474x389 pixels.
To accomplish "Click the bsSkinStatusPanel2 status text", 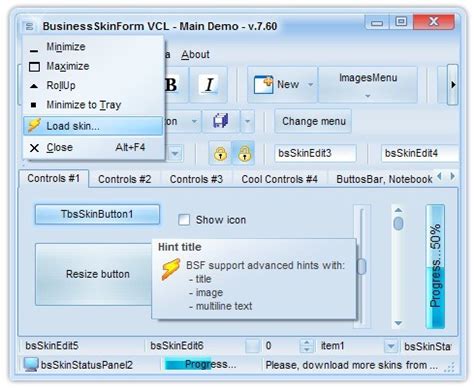I will tap(86, 365).
